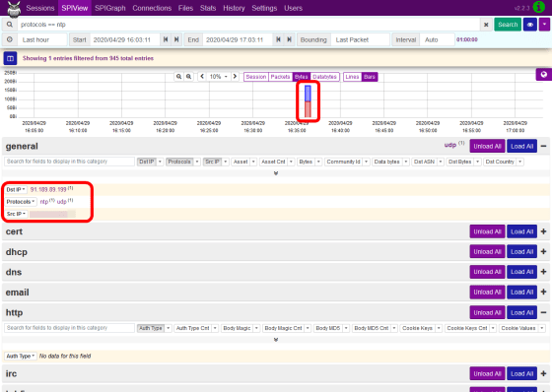Image resolution: width=552 pixels, height=392 pixels.
Task: Open the Bounding Last Packet dropdown
Action: pyautogui.click(x=360, y=39)
